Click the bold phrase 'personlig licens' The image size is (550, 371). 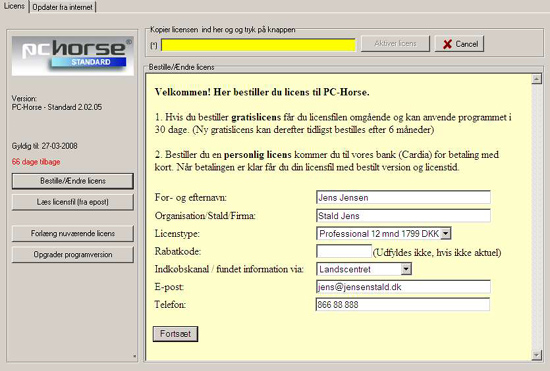click(258, 155)
